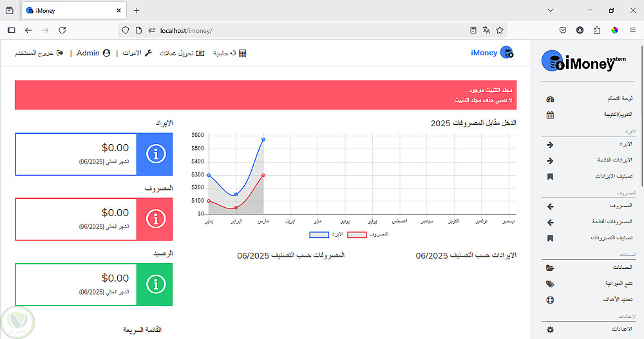
Task: Save to Pocket icon in browser toolbar
Action: click(563, 30)
